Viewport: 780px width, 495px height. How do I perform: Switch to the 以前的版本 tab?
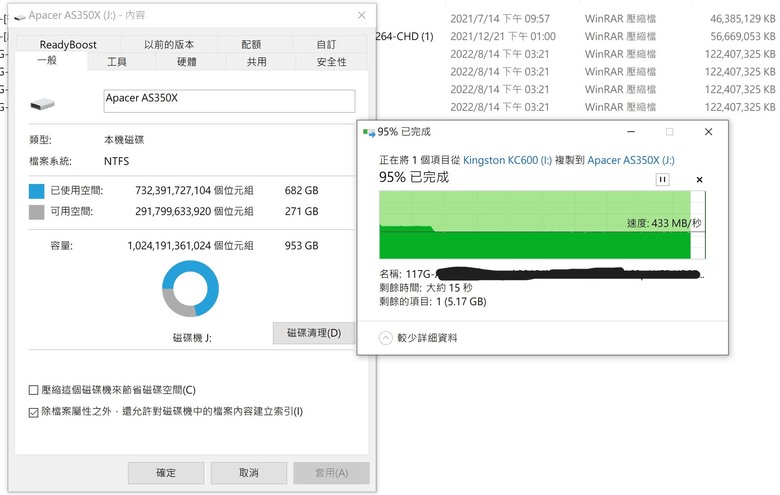[x=169, y=44]
